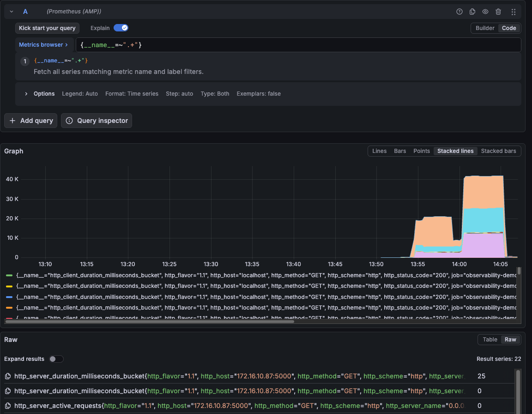Open the query help icon

point(459,12)
